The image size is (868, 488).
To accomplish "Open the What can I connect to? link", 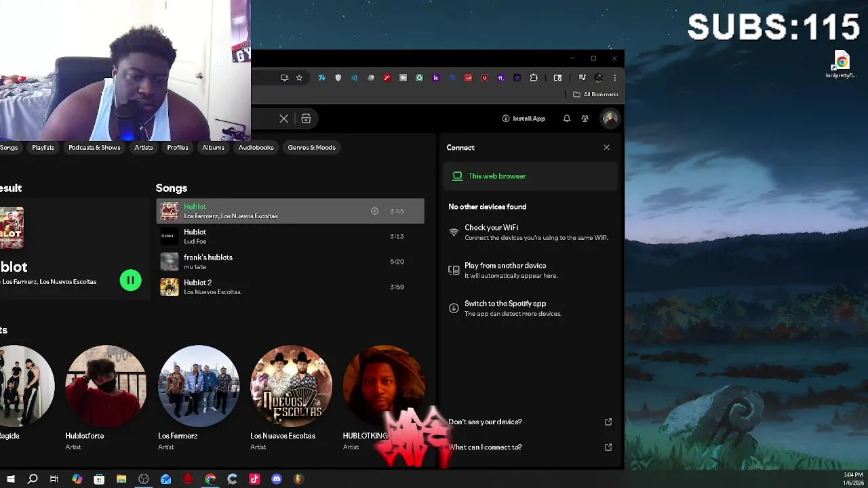I will click(x=485, y=447).
